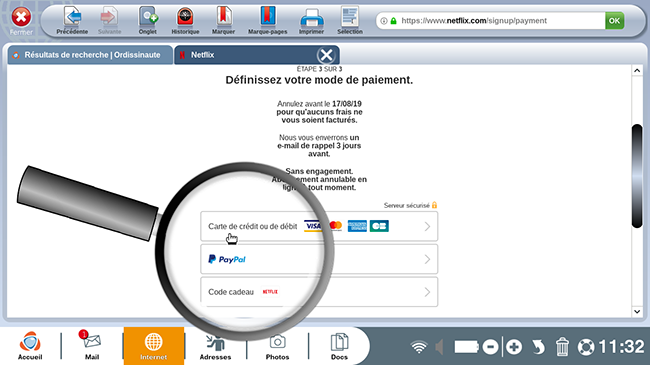Open Accueil from the bottom bar
650x365 pixels.
tap(30, 346)
